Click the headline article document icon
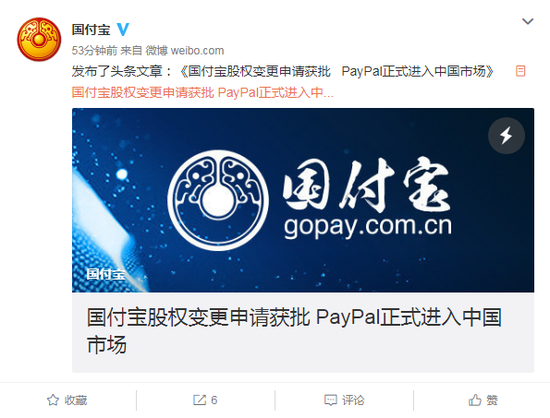This screenshot has width=550, height=418. click(x=520, y=71)
